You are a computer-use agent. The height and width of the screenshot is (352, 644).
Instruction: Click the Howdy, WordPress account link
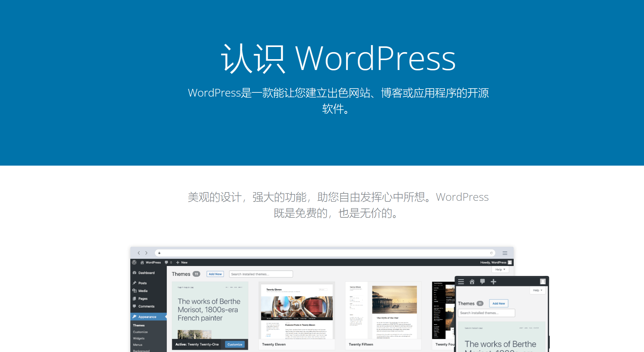pos(493,262)
